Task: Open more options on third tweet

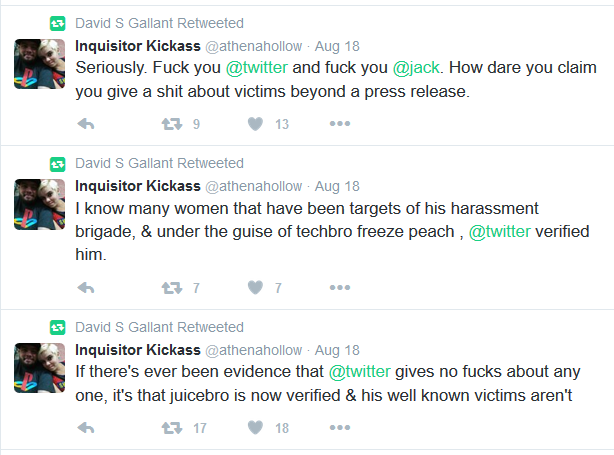Action: (x=340, y=427)
